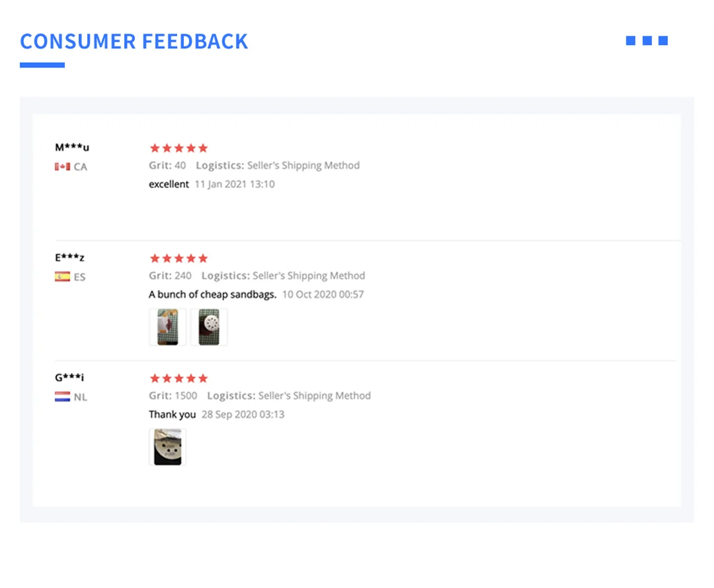Viewport: 714px width, 588px height.
Task: Select reviewer name G***i
Action: click(69, 378)
